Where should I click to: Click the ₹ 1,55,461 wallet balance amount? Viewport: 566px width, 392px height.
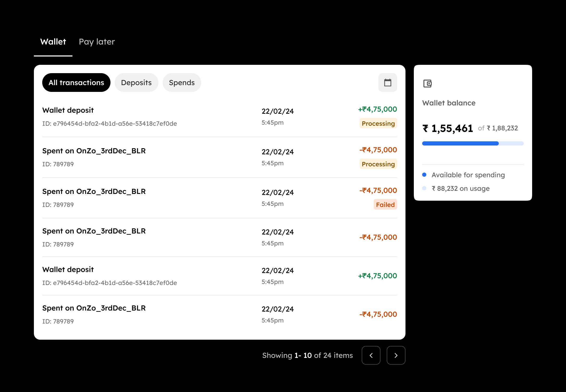[447, 128]
